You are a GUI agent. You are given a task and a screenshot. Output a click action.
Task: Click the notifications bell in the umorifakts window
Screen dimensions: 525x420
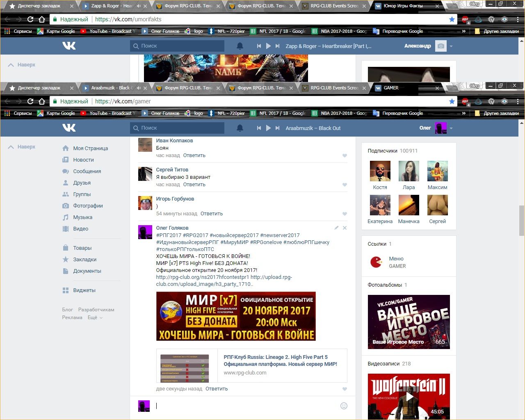(240, 46)
